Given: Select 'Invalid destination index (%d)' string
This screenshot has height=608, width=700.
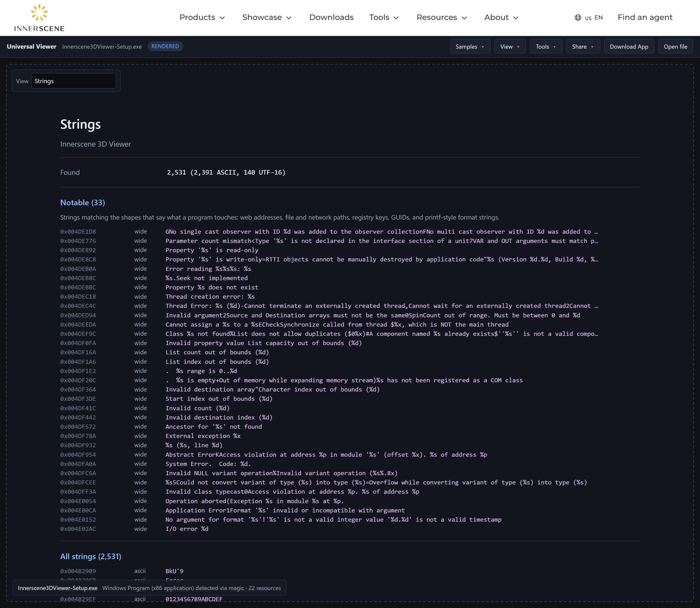Looking at the screenshot, I should click(x=219, y=417).
